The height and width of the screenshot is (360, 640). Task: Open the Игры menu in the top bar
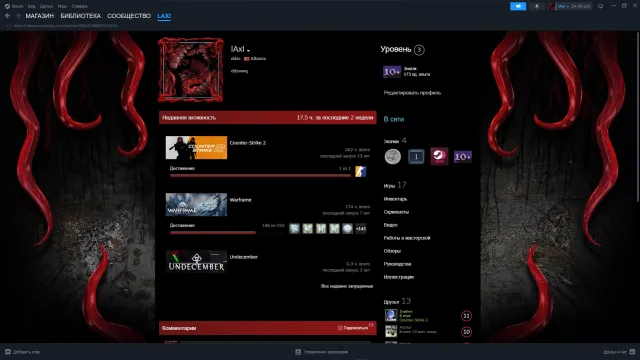point(62,6)
